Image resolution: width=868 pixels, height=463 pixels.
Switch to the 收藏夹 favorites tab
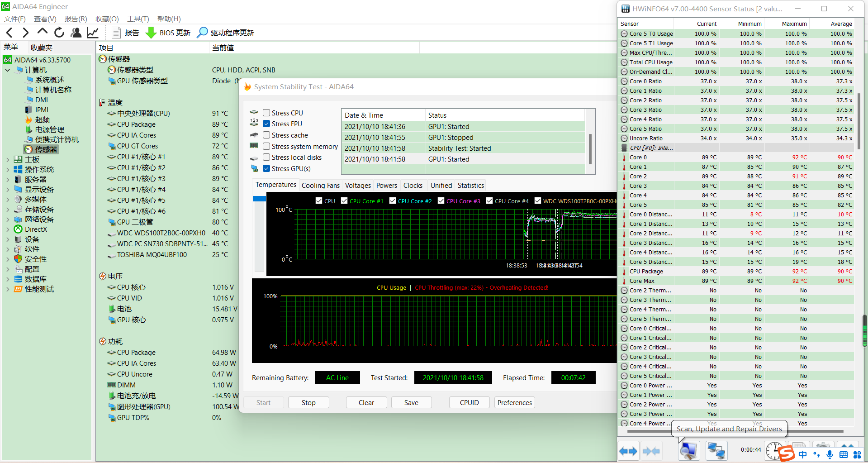[42, 48]
